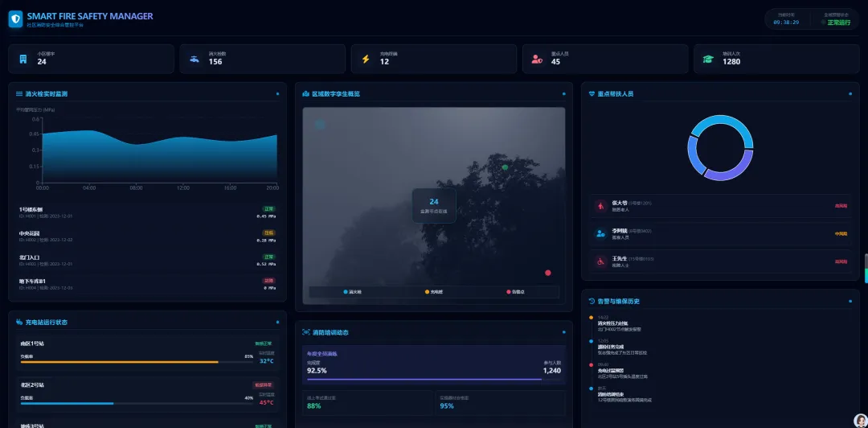
Task: Toggle the orange legend item on the map
Action: pyautogui.click(x=433, y=291)
